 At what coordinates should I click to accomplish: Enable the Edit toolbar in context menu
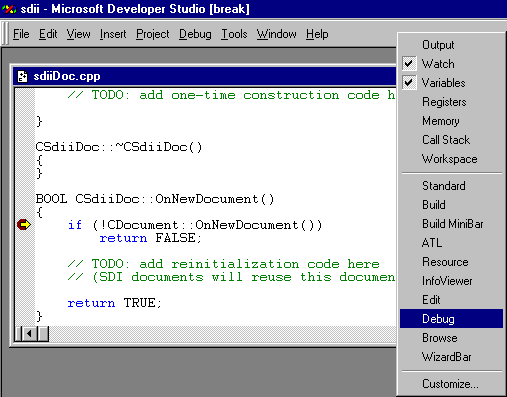coord(451,300)
